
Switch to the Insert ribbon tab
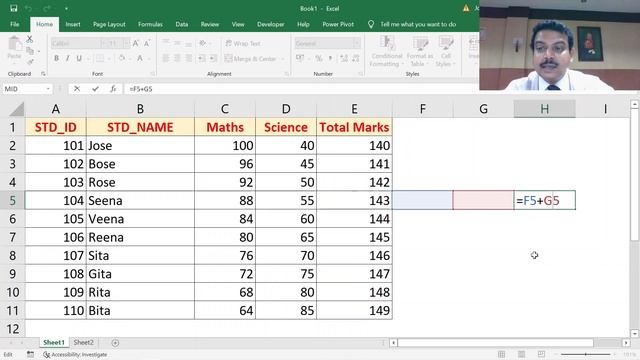pos(73,24)
